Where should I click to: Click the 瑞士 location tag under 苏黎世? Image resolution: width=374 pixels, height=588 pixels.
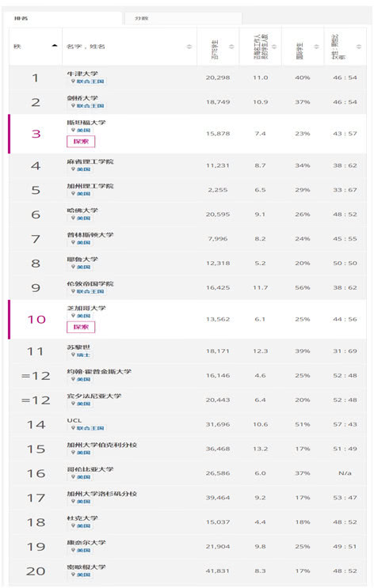81,355
